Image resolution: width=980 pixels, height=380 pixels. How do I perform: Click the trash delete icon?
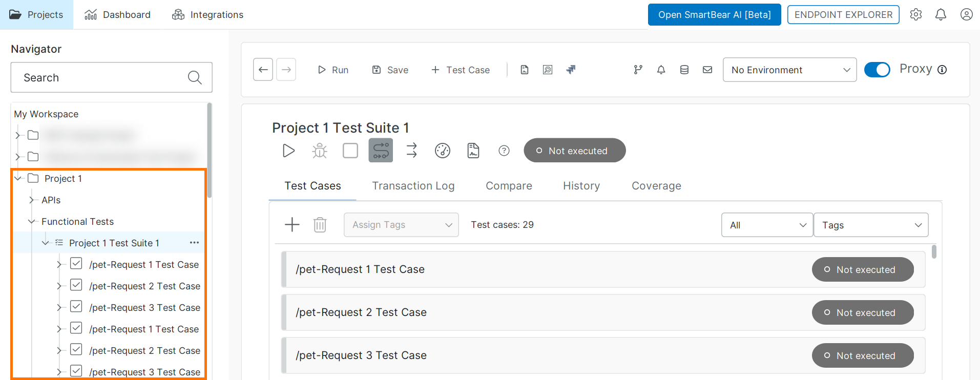click(x=320, y=224)
